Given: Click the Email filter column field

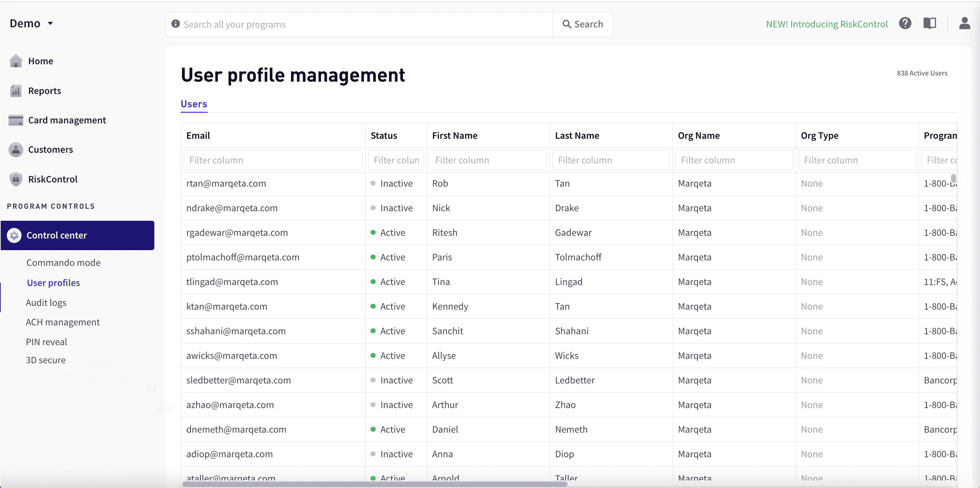Looking at the screenshot, I should click(272, 160).
